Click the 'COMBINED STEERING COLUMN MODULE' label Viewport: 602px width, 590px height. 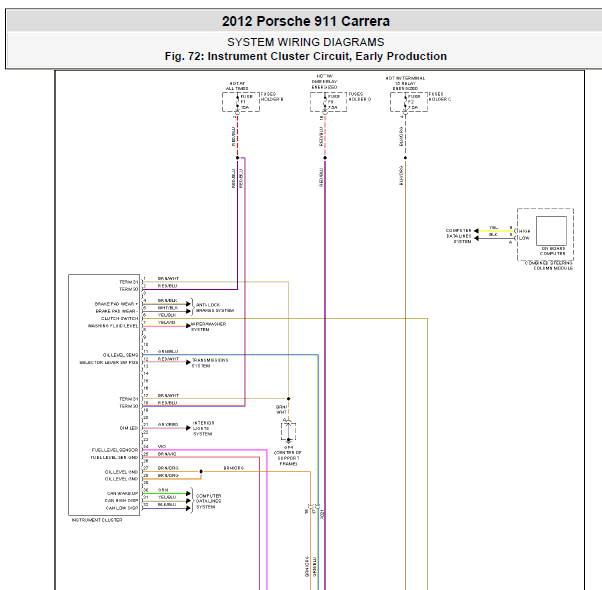click(549, 266)
